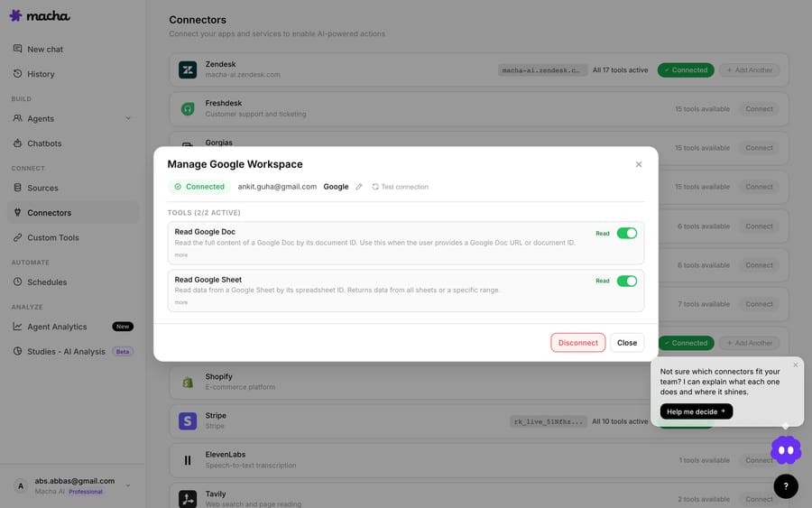Screen dimensions: 812x508
Task: Click the New badge on Agent Analytics
Action: (x=123, y=327)
